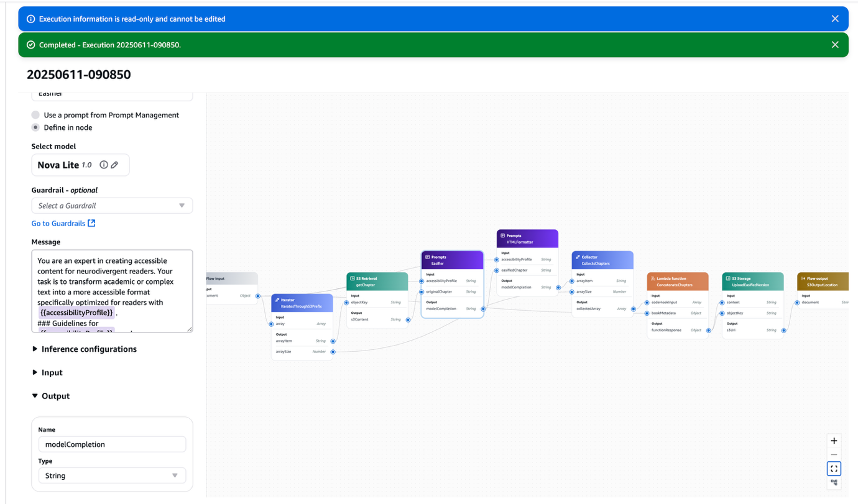858x504 pixels.
Task: Open the output Type dropdown showing String
Action: tap(112, 475)
